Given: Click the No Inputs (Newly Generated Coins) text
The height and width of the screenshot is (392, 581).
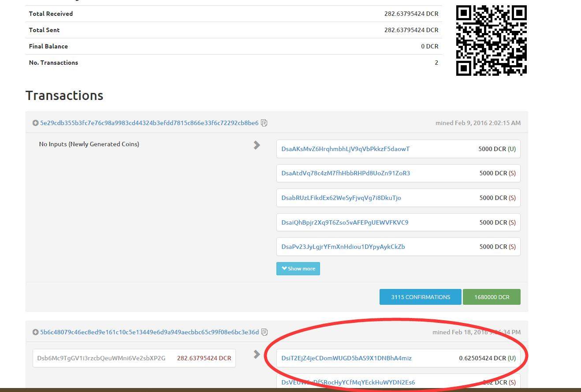Looking at the screenshot, I should (x=89, y=144).
